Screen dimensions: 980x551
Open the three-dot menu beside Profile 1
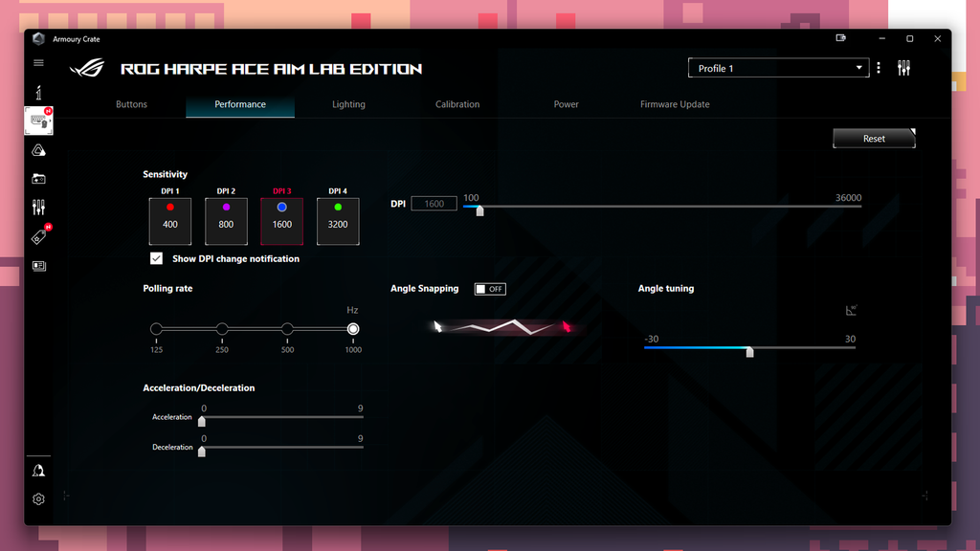point(878,67)
